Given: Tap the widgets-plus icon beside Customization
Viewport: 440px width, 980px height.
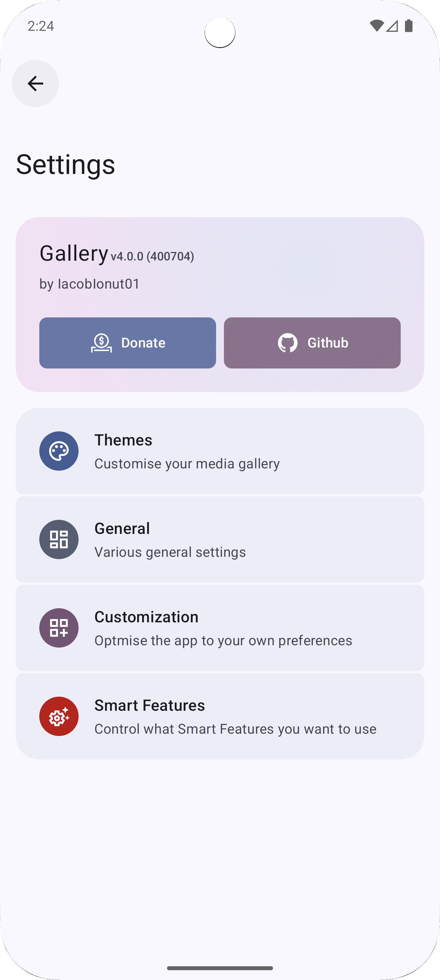Looking at the screenshot, I should point(59,628).
